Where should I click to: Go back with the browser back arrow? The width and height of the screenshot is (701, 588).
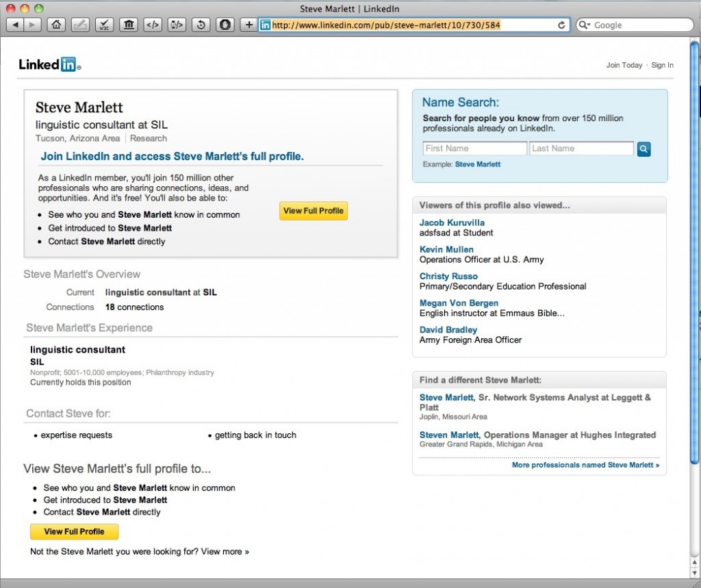click(x=15, y=25)
